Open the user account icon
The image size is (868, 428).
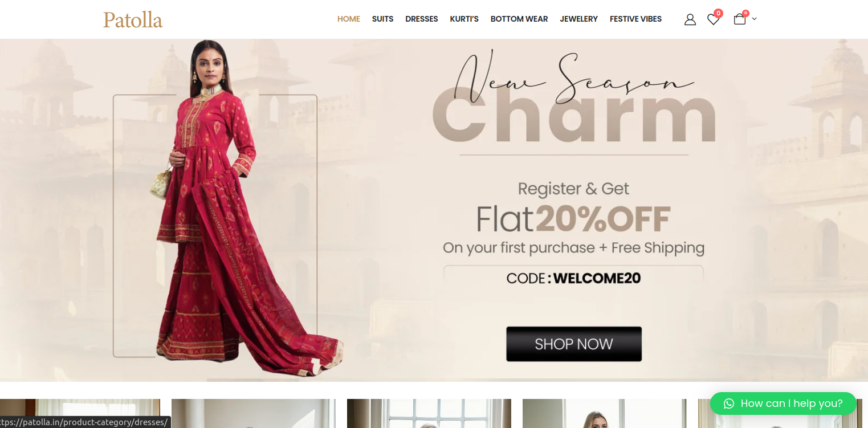(x=690, y=19)
